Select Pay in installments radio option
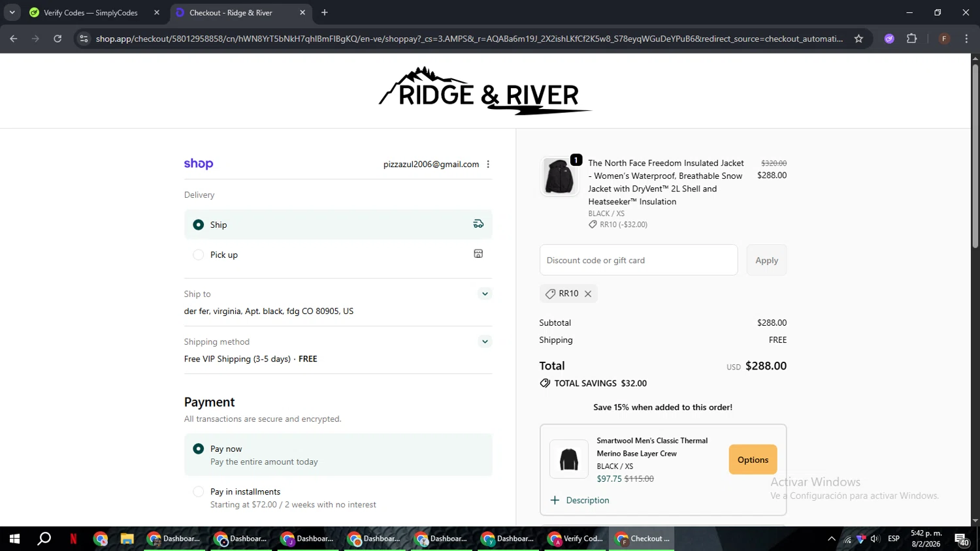This screenshot has height=551, width=980. click(x=199, y=492)
